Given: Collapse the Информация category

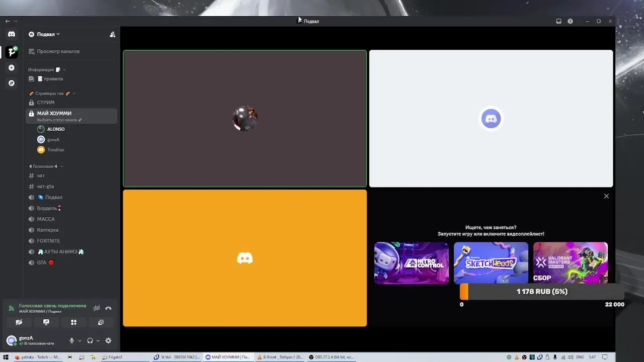Looking at the screenshot, I should (x=46, y=70).
